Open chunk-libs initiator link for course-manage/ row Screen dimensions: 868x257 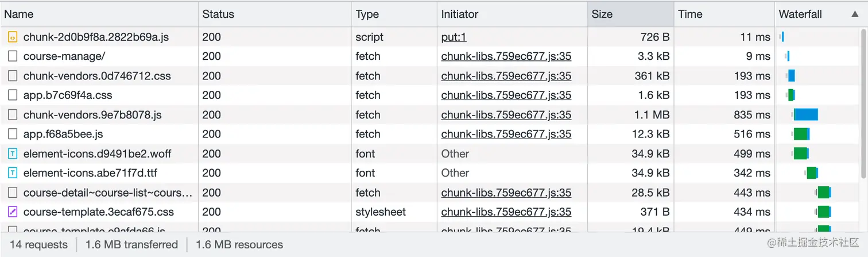[506, 56]
